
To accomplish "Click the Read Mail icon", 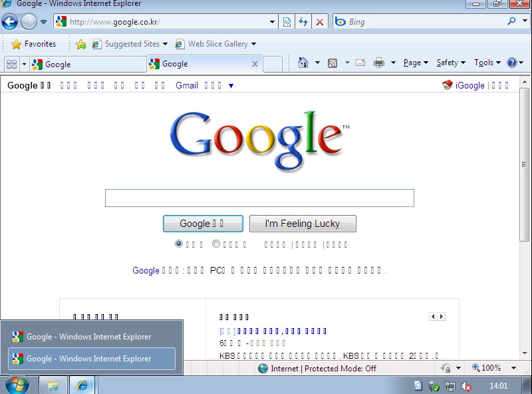I will click(360, 63).
